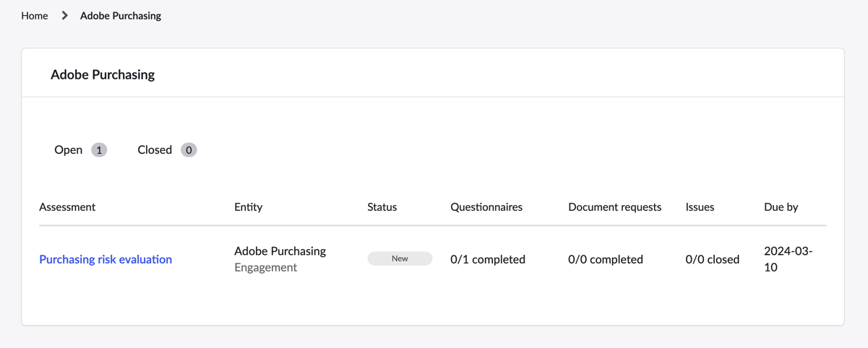Screen dimensions: 868x348
Task: Click the Issues column header
Action: pos(700,206)
